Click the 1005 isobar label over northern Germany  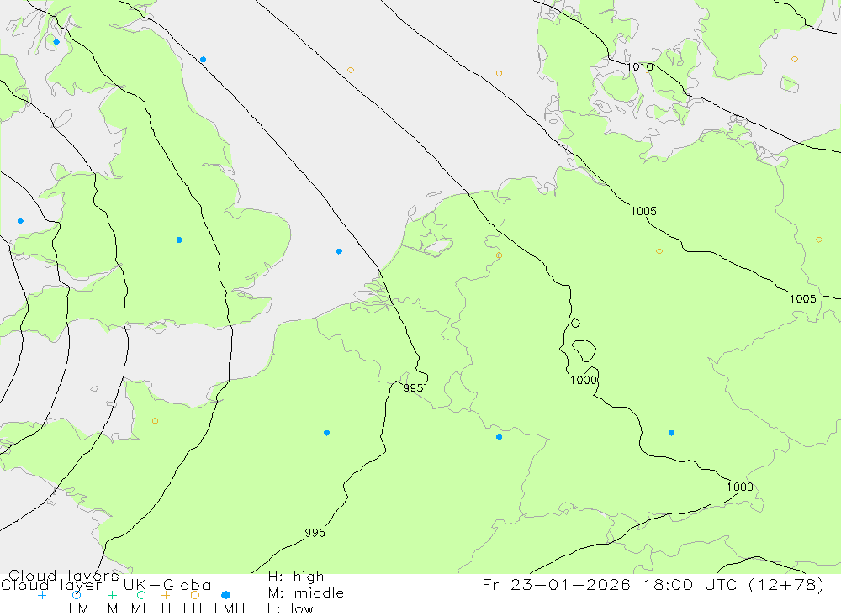(x=643, y=211)
